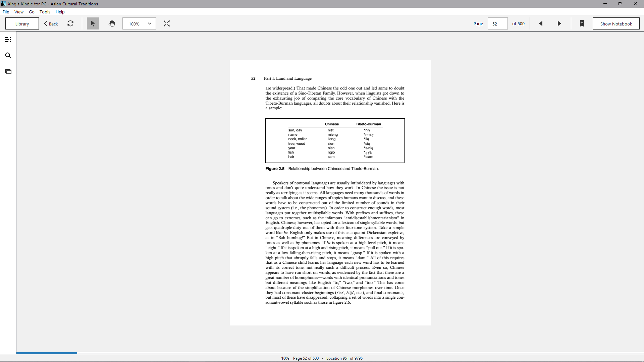Go to previous page arrow
The width and height of the screenshot is (644, 362).
tap(541, 23)
